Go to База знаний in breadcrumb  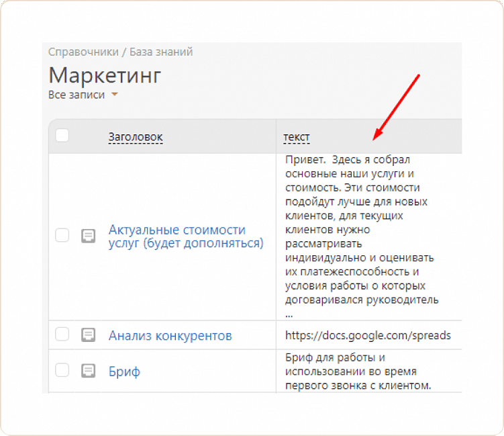(161, 51)
